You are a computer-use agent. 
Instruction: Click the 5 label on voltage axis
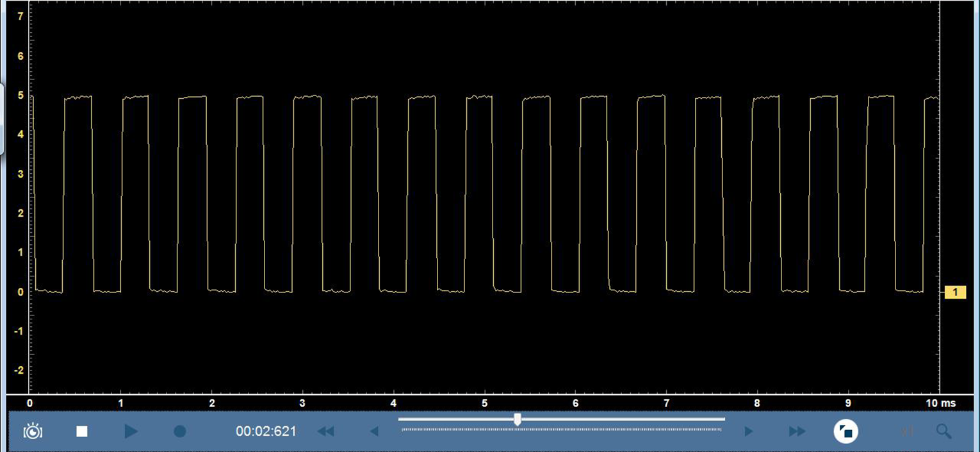[x=20, y=96]
